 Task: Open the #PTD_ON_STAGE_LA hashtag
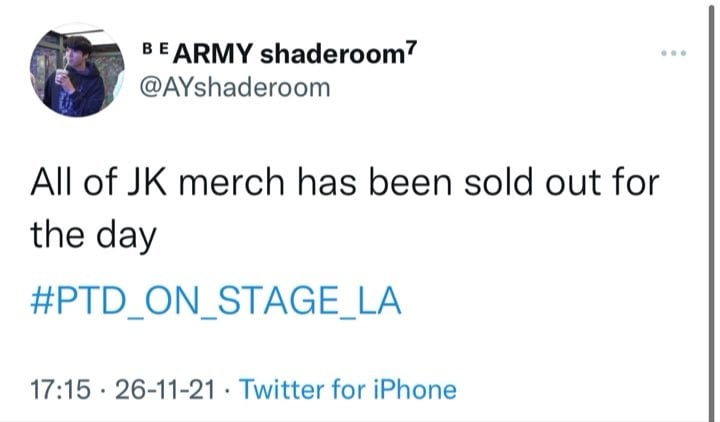click(216, 300)
